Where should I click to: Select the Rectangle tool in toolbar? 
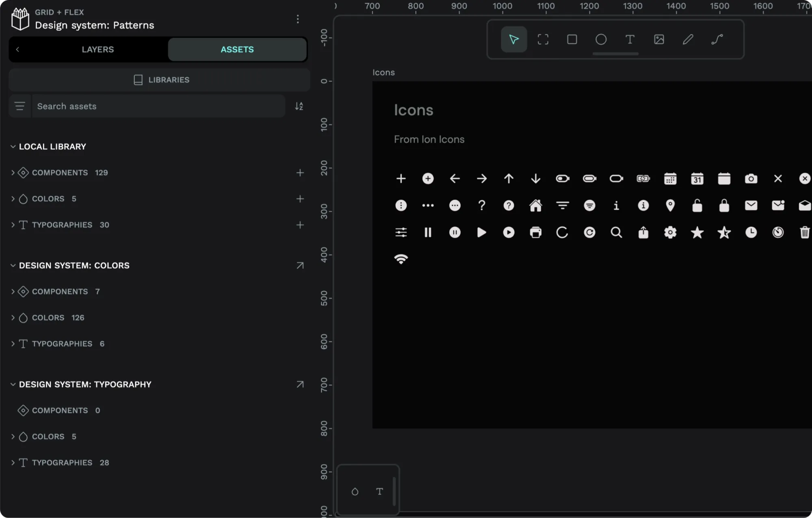(x=571, y=39)
